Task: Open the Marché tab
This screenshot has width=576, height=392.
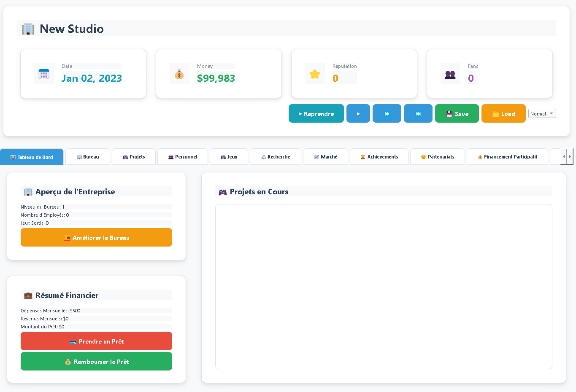Action: (x=325, y=156)
